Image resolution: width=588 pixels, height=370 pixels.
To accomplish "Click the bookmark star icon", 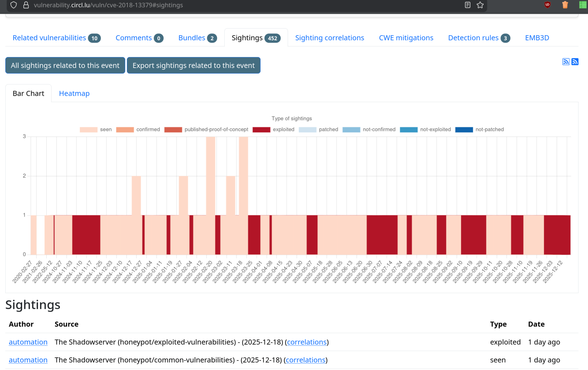I will (x=480, y=5).
